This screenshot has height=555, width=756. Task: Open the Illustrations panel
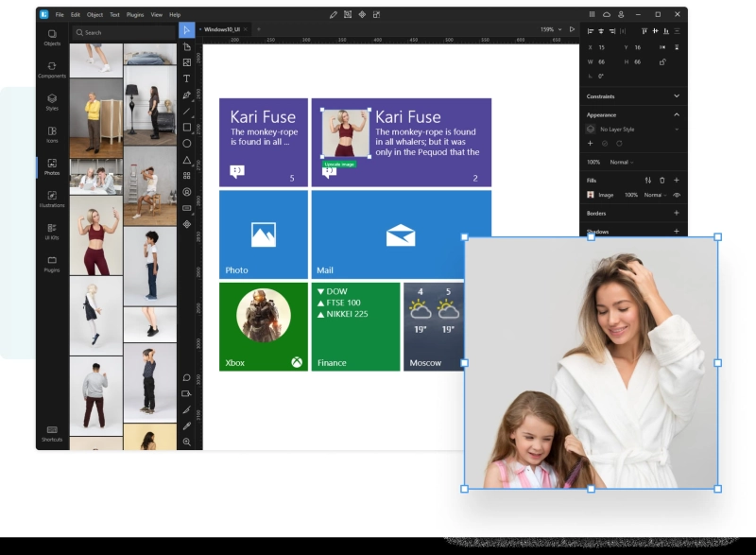coord(52,199)
